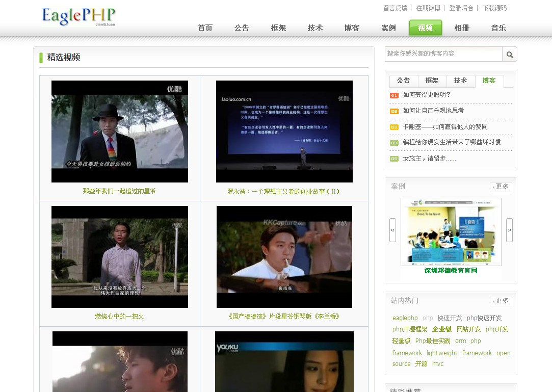The image size is (552, 392).
Task: Open the 那些年我们一起追过的星爷 video thumbnail
Action: 120,132
